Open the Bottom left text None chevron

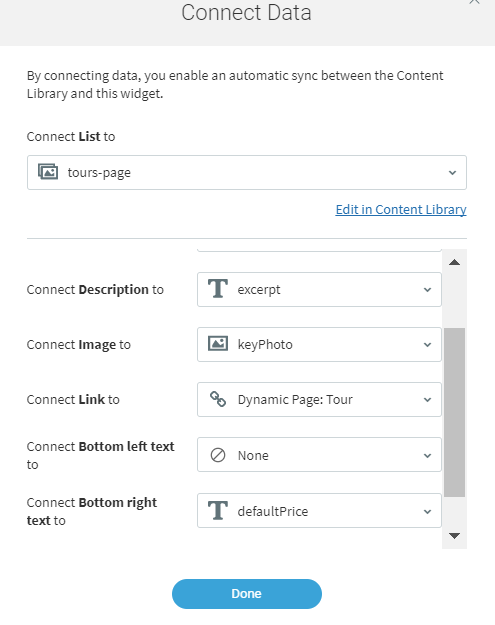coord(427,456)
